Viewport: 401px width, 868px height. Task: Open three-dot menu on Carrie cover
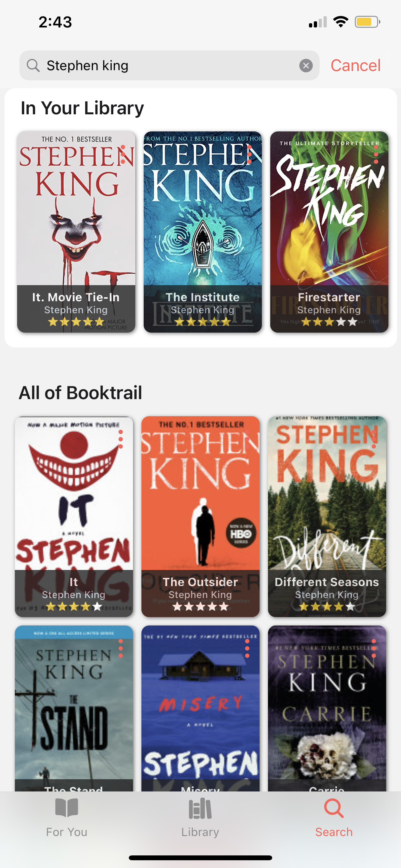click(x=374, y=648)
